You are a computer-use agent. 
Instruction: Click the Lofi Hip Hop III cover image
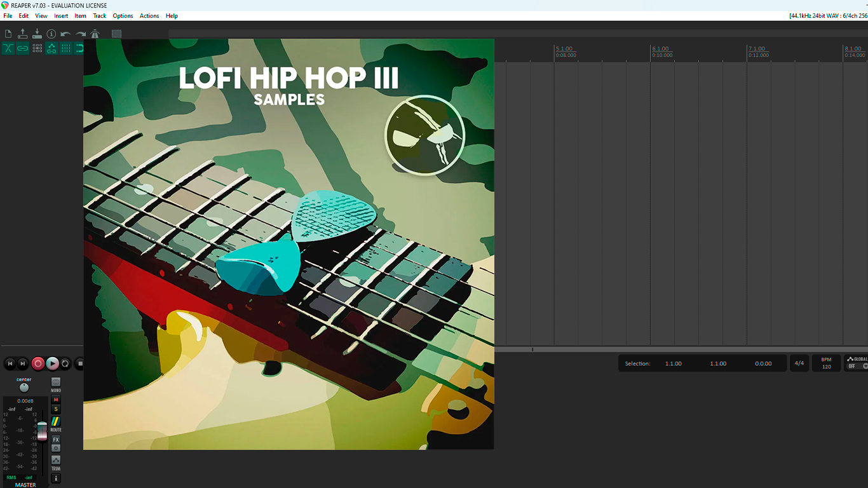coord(288,244)
